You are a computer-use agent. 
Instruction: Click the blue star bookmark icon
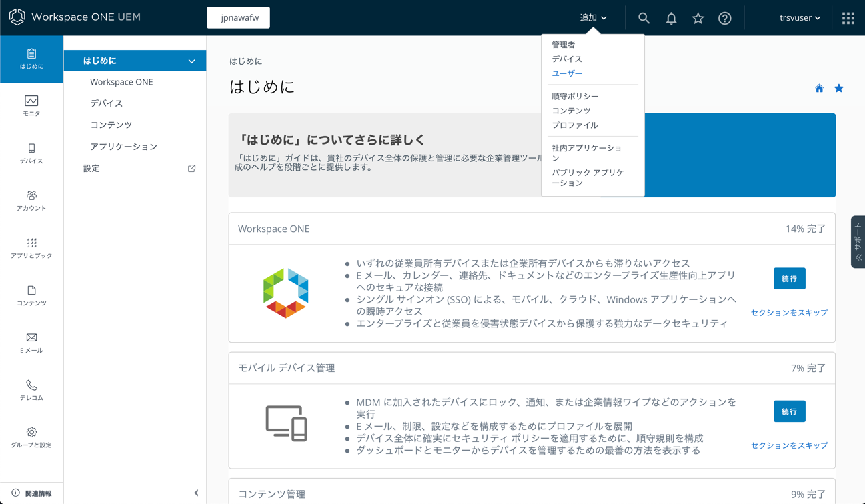point(839,88)
